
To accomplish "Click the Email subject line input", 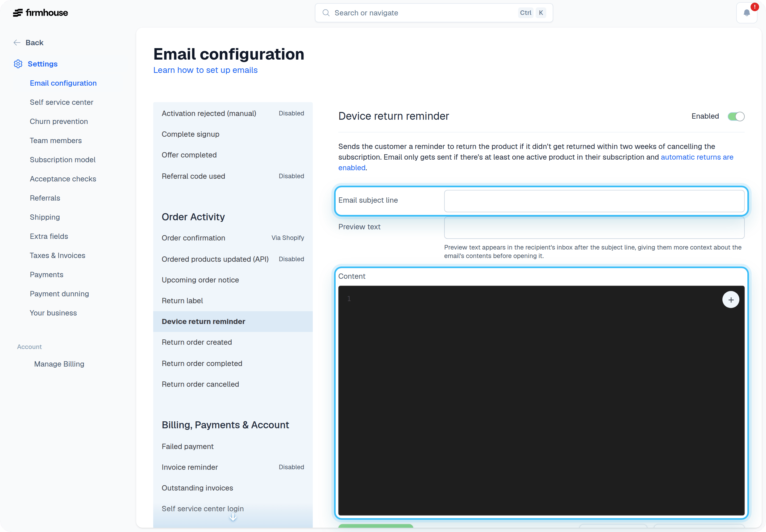I will [594, 201].
